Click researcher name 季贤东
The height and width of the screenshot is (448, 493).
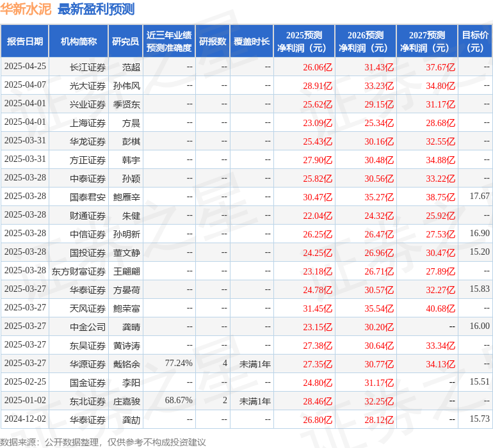click(x=127, y=104)
